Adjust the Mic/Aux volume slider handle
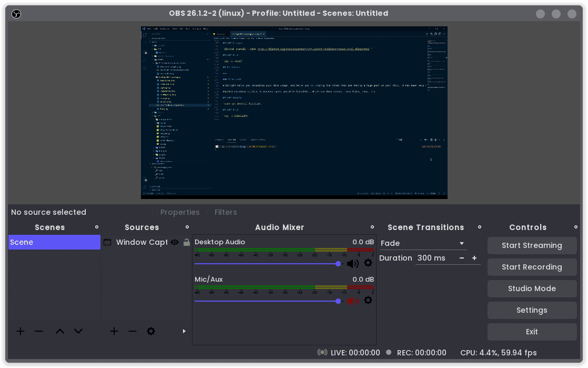This screenshot has width=588, height=368. pyautogui.click(x=338, y=301)
